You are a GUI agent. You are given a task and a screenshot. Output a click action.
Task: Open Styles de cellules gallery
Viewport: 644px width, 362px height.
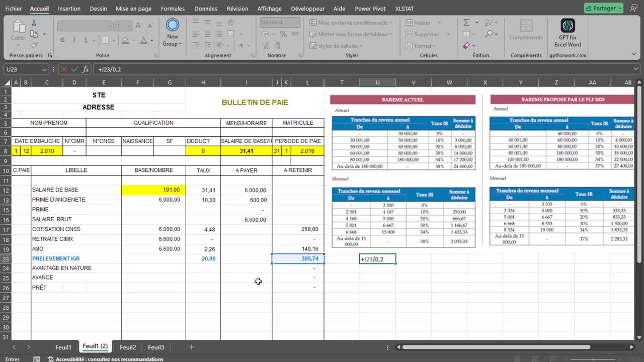[336, 46]
